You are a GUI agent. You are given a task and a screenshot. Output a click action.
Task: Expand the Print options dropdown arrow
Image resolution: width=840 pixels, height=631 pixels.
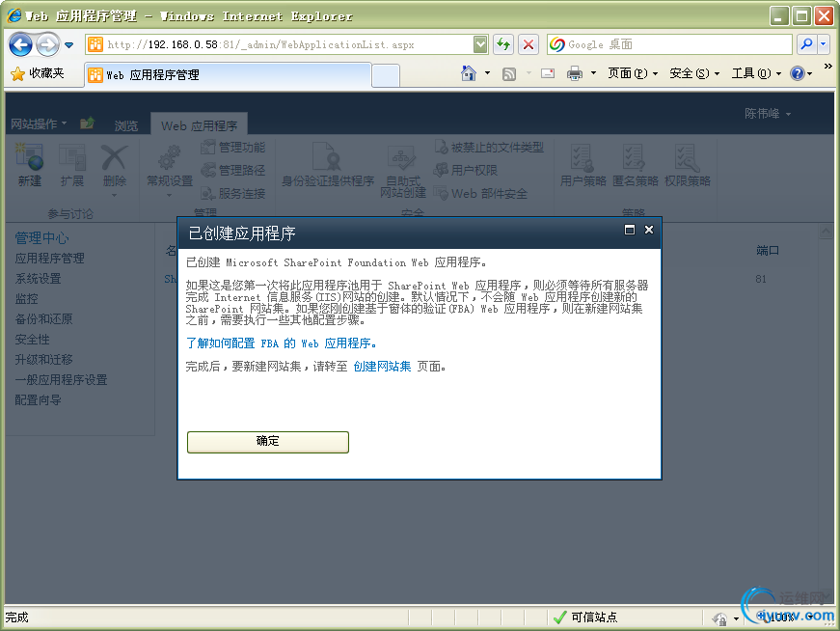[593, 73]
